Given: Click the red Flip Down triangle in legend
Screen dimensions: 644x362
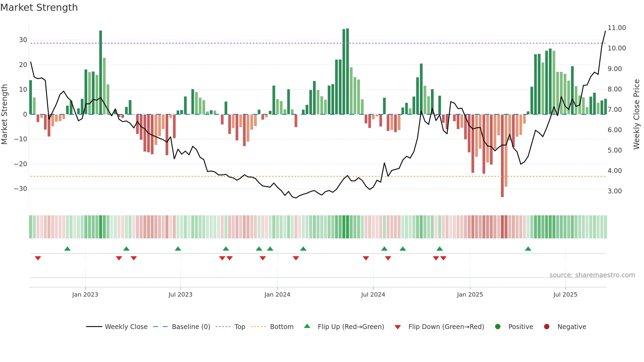Looking at the screenshot, I should click(x=398, y=327).
